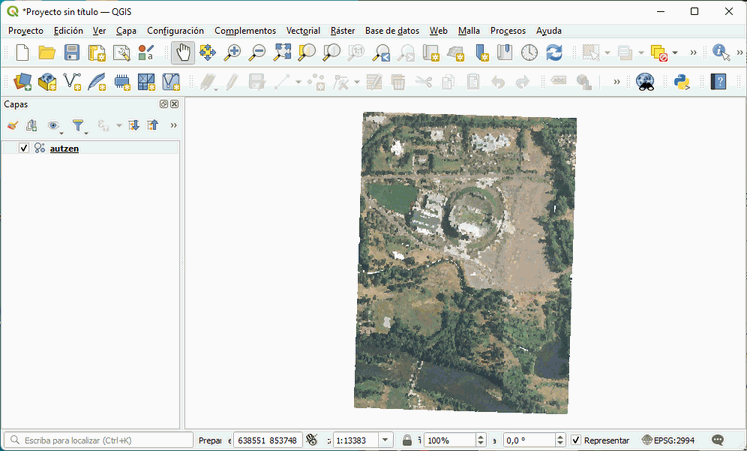The image size is (747, 451).
Task: Open the Complementos menu
Action: (245, 30)
